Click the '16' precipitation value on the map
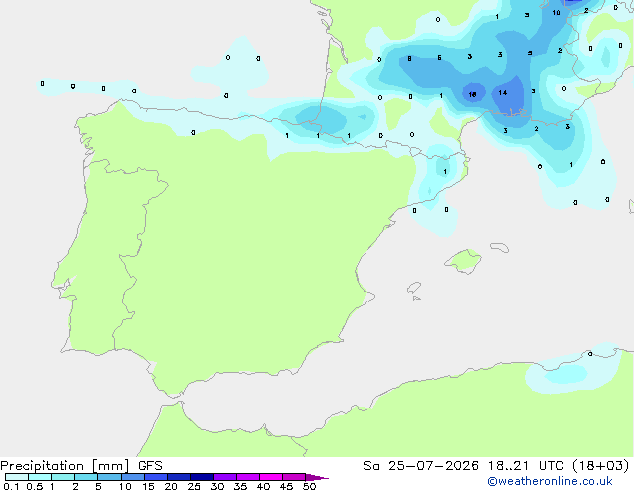The height and width of the screenshot is (490, 634). point(472,94)
